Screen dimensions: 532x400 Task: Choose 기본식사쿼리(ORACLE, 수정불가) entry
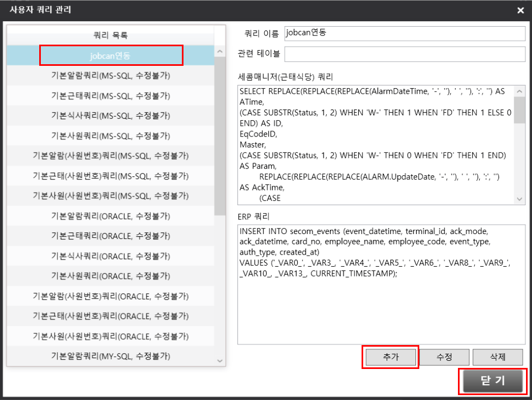click(111, 256)
